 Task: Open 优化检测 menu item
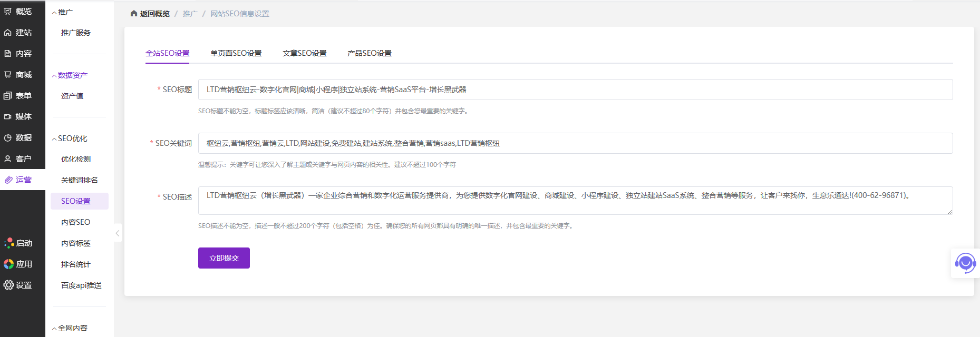[76, 159]
